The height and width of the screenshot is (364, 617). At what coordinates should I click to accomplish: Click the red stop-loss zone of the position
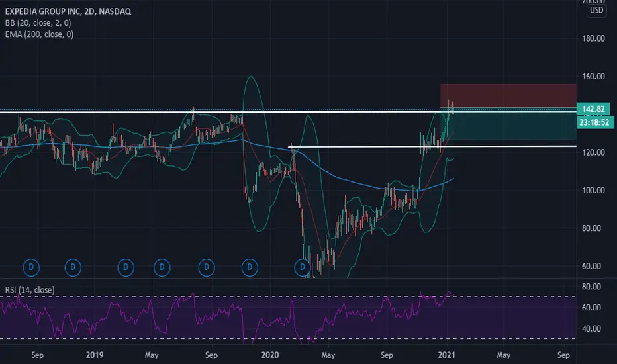point(508,95)
